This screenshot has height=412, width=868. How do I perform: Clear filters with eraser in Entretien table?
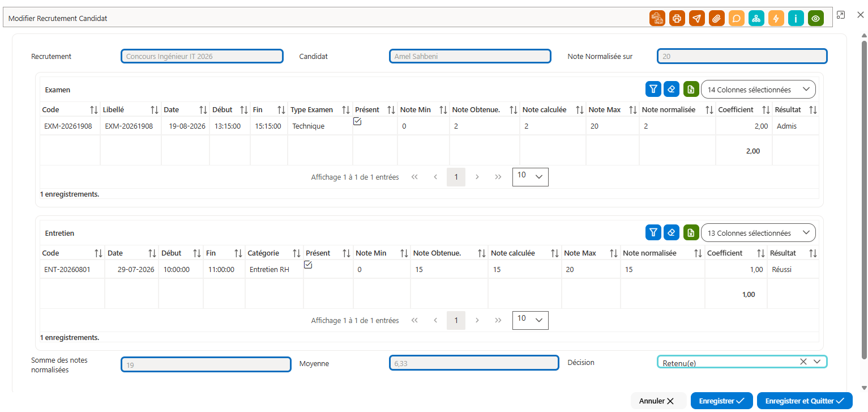[x=672, y=232]
